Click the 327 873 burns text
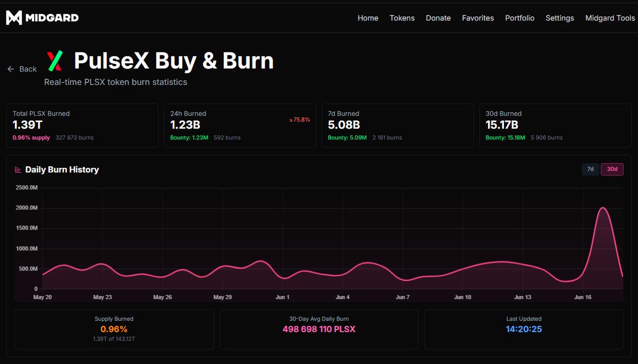The height and width of the screenshot is (364, 638). 74,138
